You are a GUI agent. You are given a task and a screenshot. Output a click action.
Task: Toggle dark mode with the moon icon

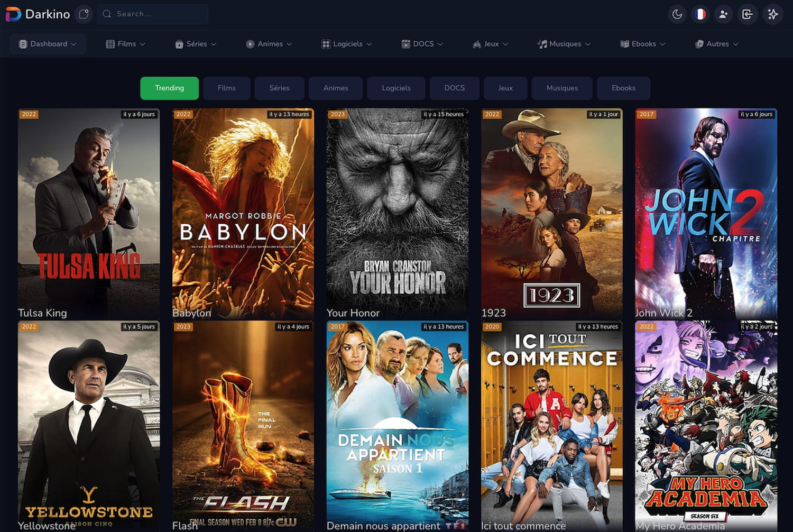(x=677, y=14)
